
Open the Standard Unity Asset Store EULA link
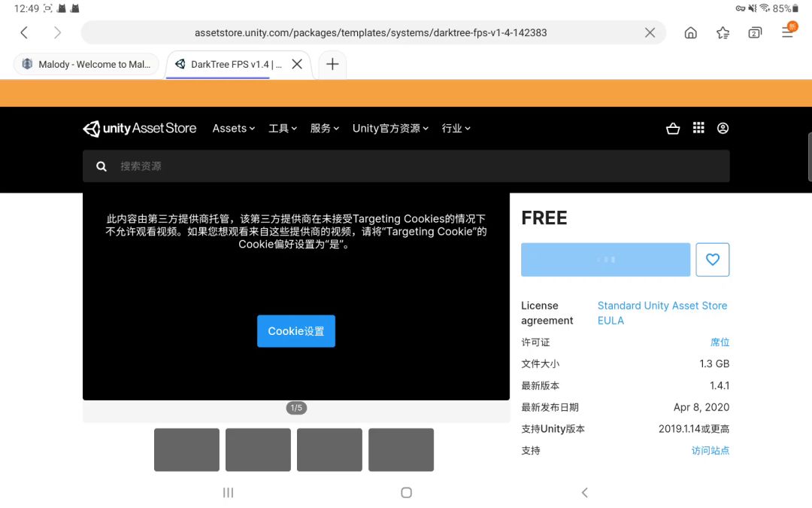pyautogui.click(x=662, y=313)
